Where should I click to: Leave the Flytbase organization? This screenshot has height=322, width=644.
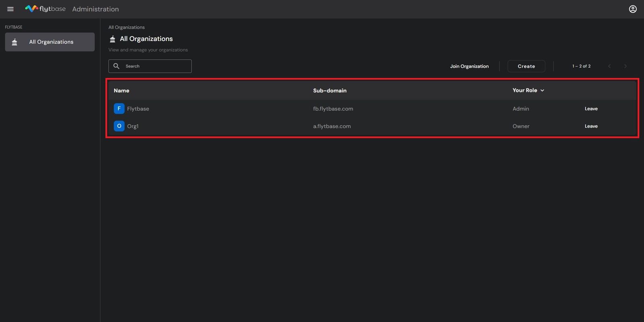point(591,109)
